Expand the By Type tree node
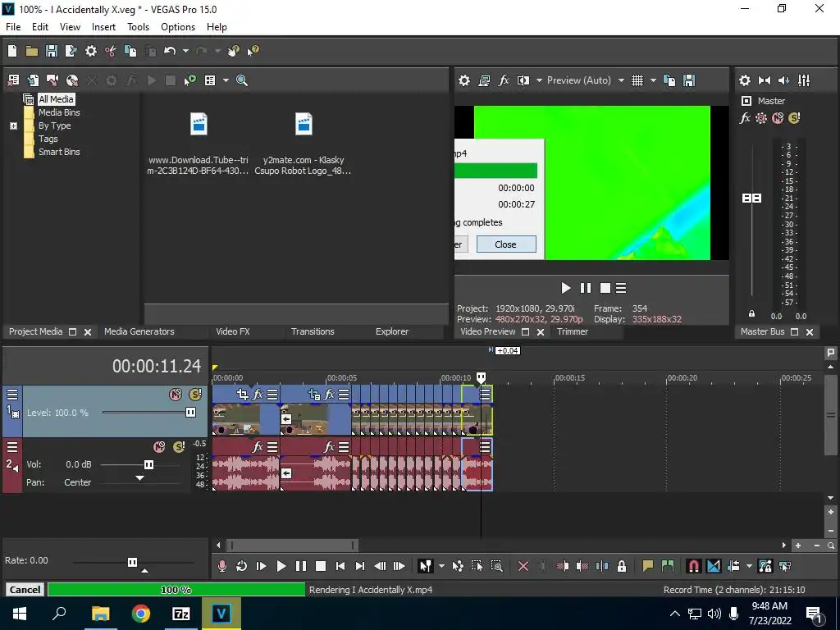The width and height of the screenshot is (840, 630). pyautogui.click(x=13, y=126)
